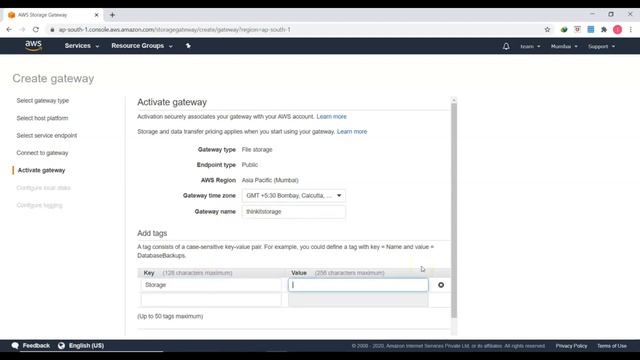Select the Activate gateway step
The height and width of the screenshot is (360, 640).
[x=41, y=170]
